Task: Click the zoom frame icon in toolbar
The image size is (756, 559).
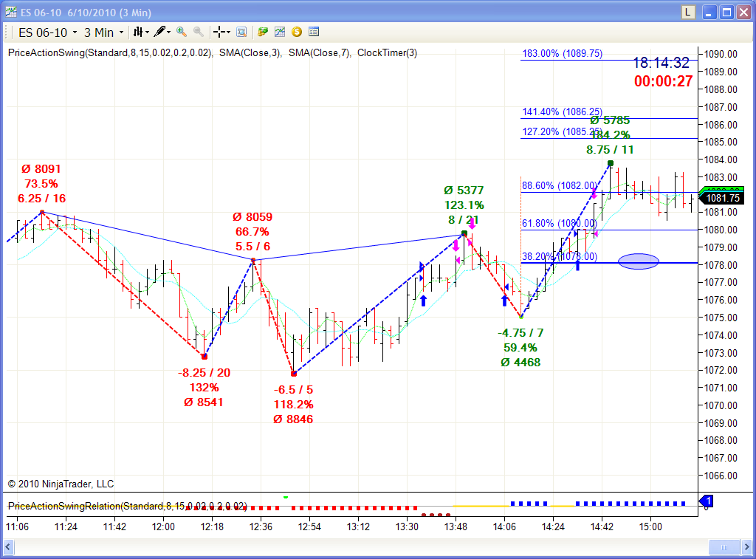Action: point(241,32)
